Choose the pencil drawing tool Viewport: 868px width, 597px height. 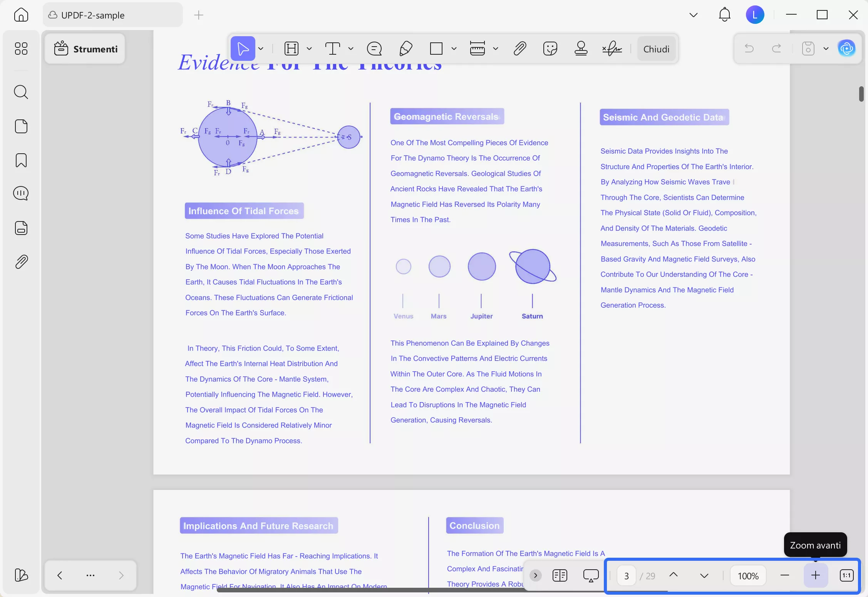click(406, 49)
